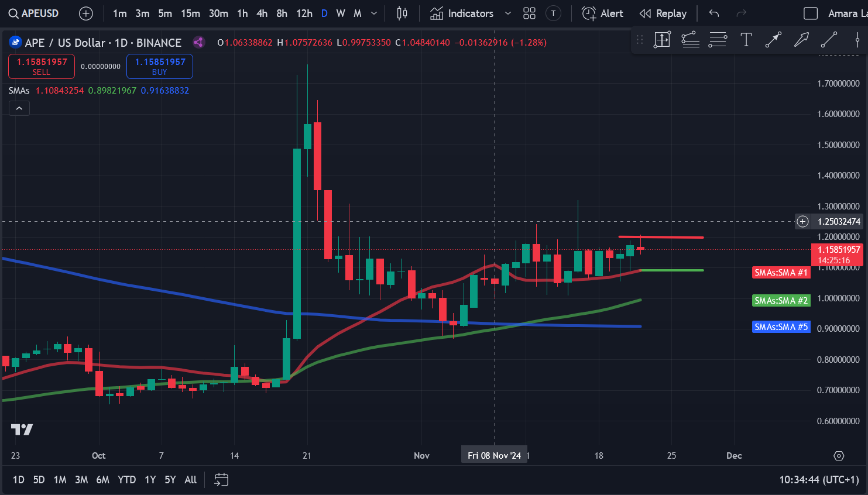Select the 4h timeframe

click(x=262, y=13)
